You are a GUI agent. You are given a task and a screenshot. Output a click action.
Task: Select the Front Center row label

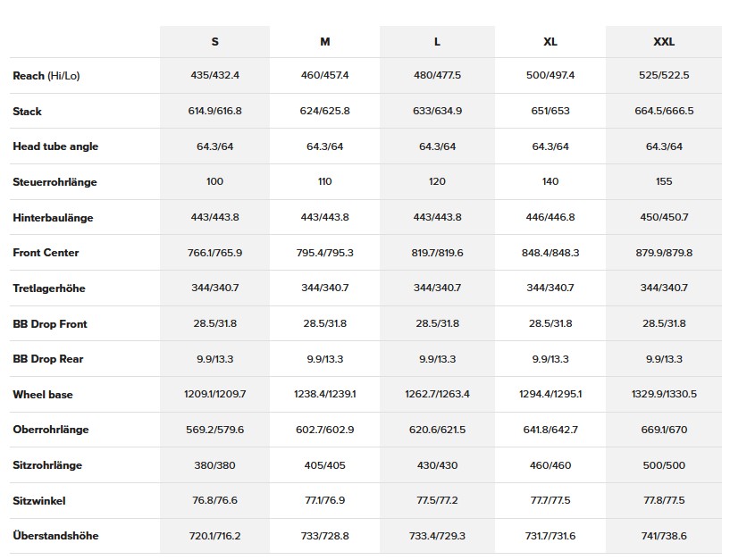(46, 253)
